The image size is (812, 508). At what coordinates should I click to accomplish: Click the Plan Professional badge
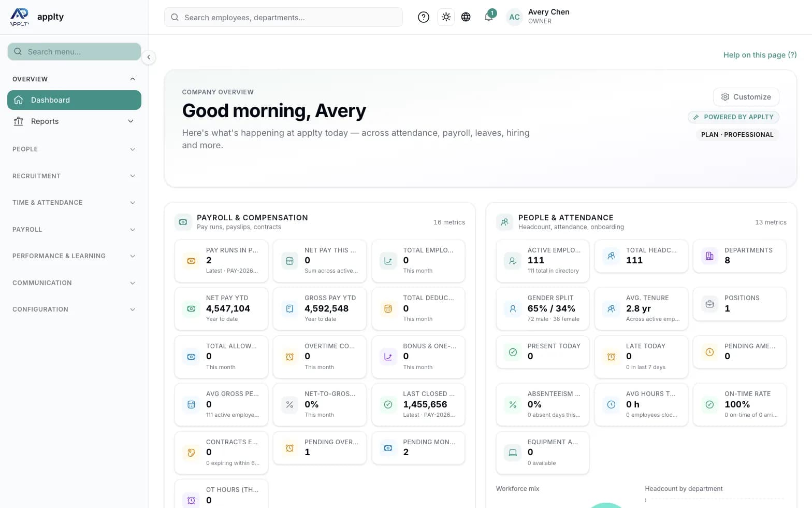coord(737,135)
